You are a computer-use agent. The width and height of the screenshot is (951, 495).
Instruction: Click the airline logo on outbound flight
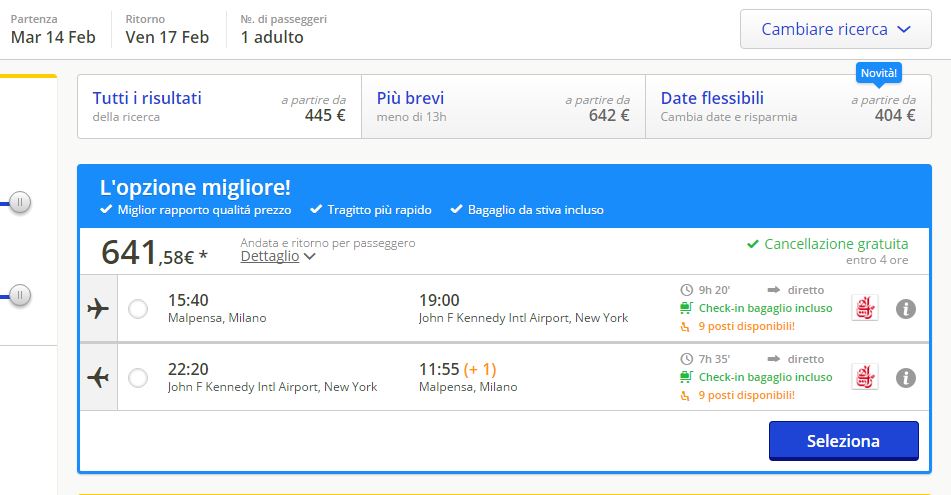(x=864, y=308)
